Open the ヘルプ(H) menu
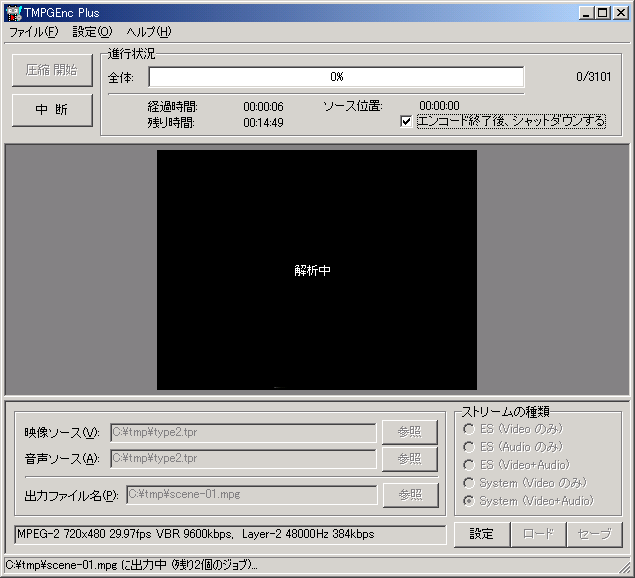This screenshot has height=578, width=635. pos(149,32)
